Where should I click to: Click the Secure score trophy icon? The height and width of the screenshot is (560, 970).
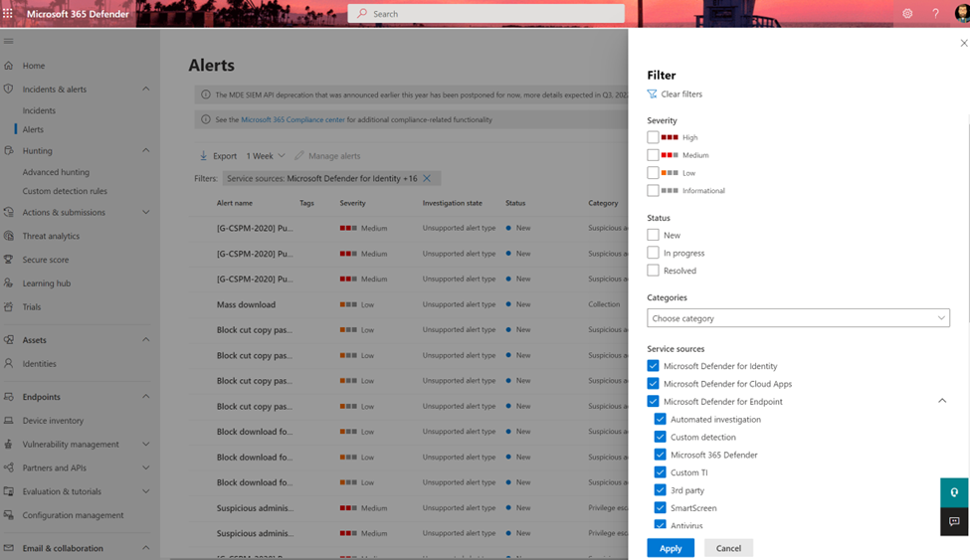pos(8,260)
